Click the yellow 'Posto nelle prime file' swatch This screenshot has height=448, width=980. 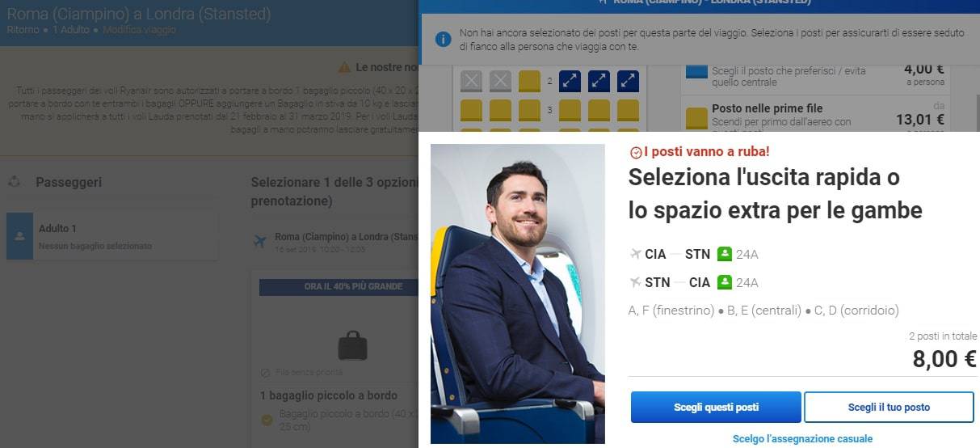(x=695, y=118)
